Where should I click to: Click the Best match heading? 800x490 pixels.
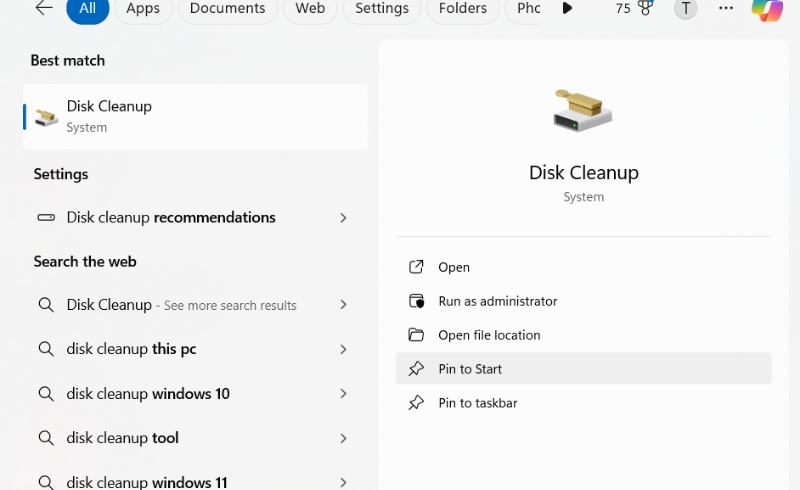click(68, 60)
